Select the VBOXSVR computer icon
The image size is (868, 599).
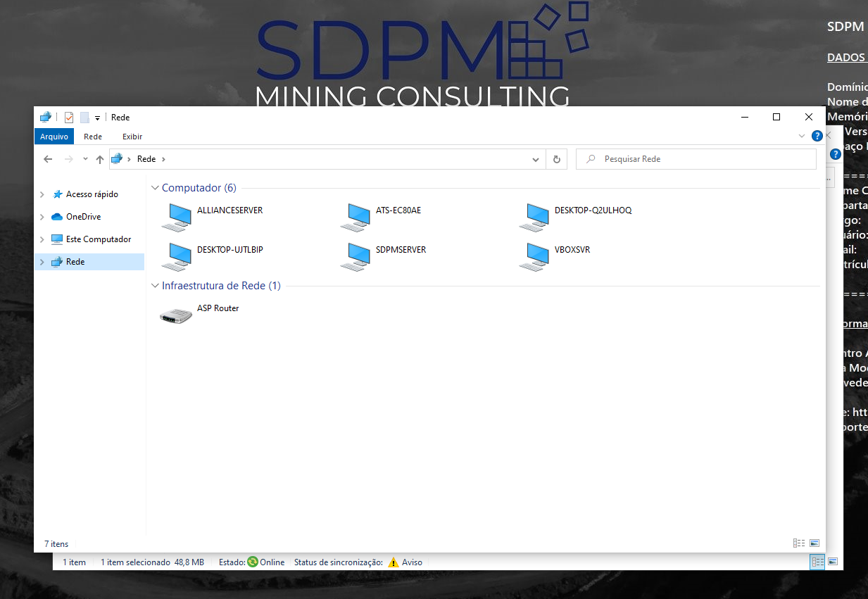[533, 256]
